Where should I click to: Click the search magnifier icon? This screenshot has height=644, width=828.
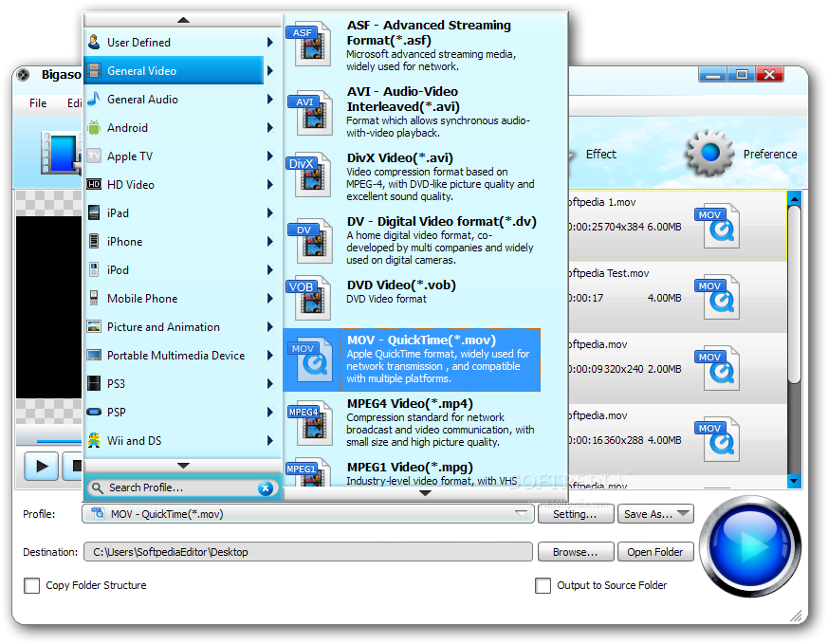(x=97, y=488)
